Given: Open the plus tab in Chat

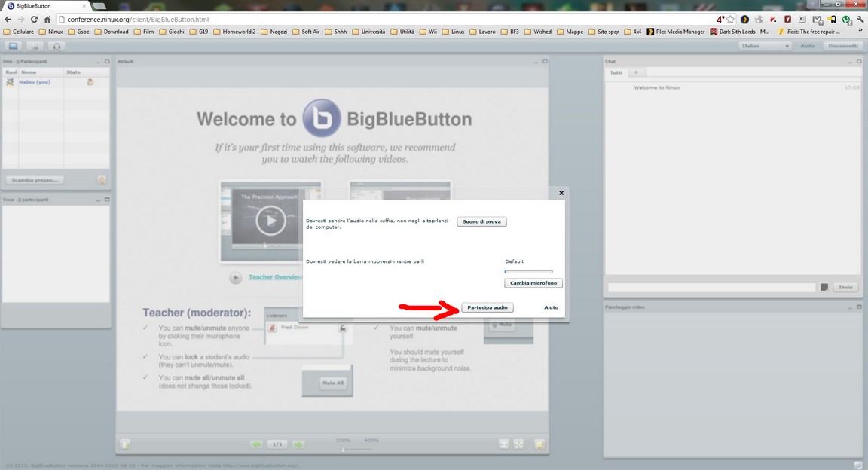Looking at the screenshot, I should coord(635,72).
